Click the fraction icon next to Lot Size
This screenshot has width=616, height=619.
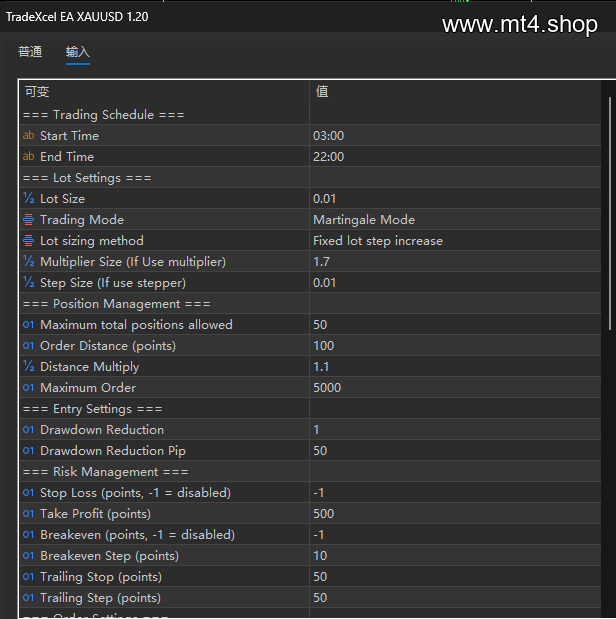pyautogui.click(x=28, y=198)
